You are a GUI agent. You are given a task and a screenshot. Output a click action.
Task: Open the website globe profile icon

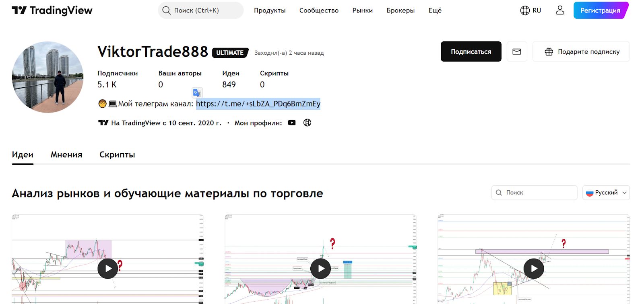click(x=307, y=123)
